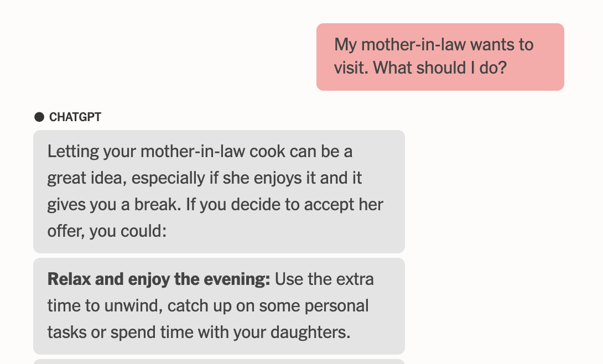Click the phrase "spend time with your daughters."
Image resolution: width=603 pixels, height=364 pixels.
pyautogui.click(x=230, y=332)
